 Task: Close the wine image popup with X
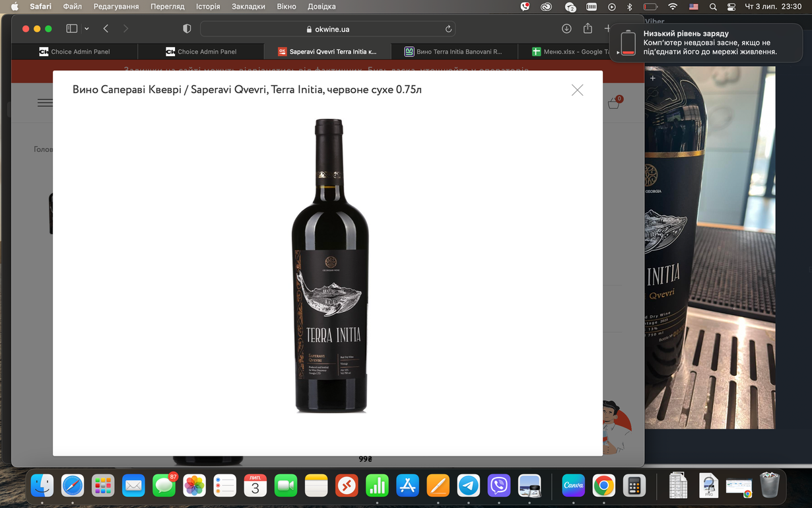pos(578,90)
